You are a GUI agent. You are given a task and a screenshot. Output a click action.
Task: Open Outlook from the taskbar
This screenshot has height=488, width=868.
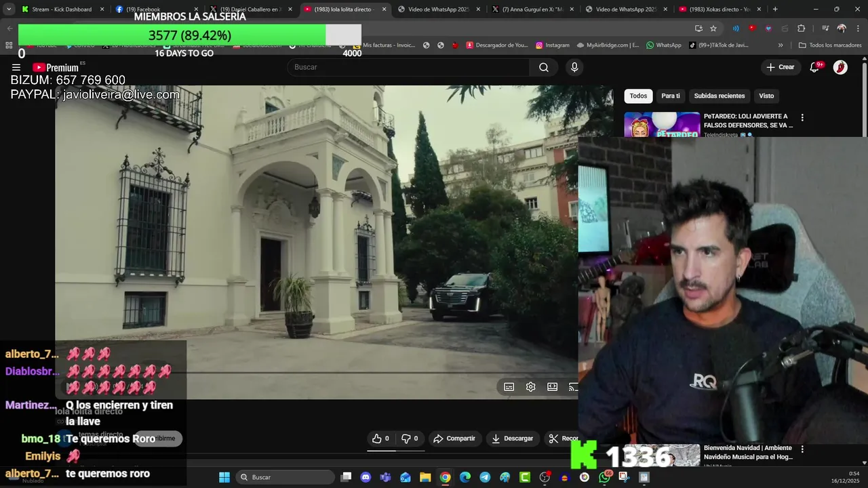pyautogui.click(x=405, y=477)
